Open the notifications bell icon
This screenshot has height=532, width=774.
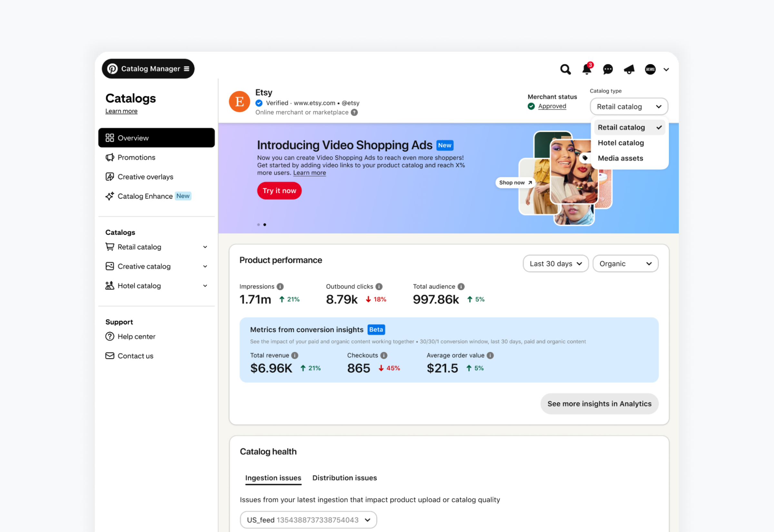[x=587, y=69]
